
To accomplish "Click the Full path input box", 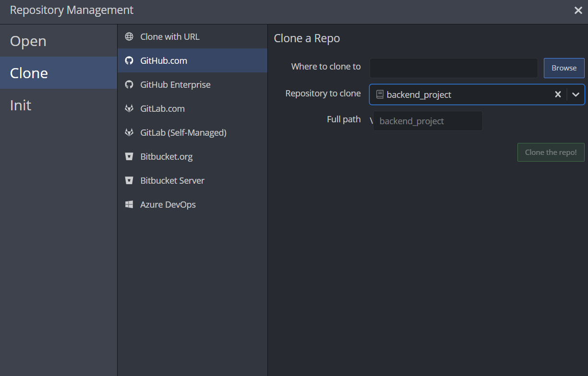I will tap(427, 121).
